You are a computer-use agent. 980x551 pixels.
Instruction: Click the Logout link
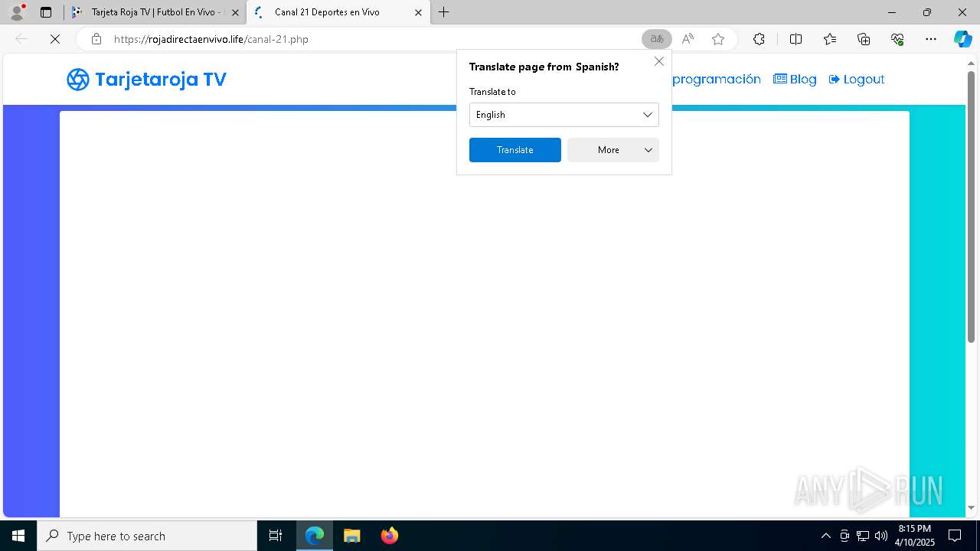[x=857, y=79]
